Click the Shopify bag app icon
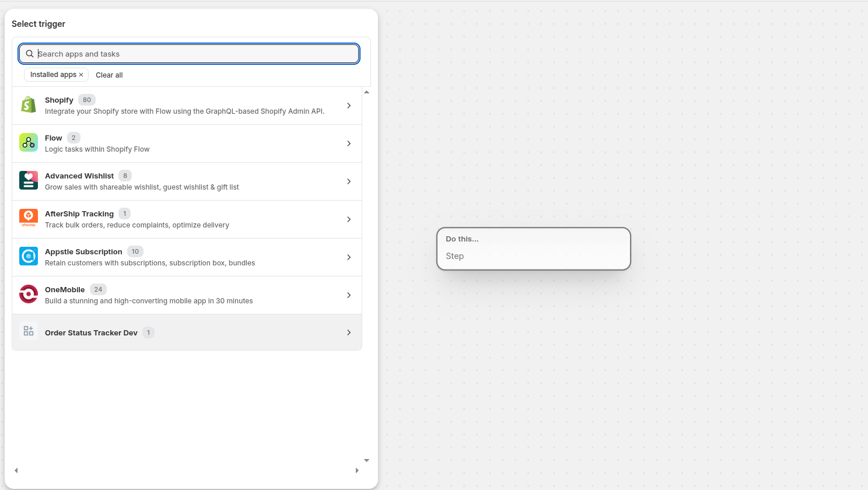 point(29,104)
